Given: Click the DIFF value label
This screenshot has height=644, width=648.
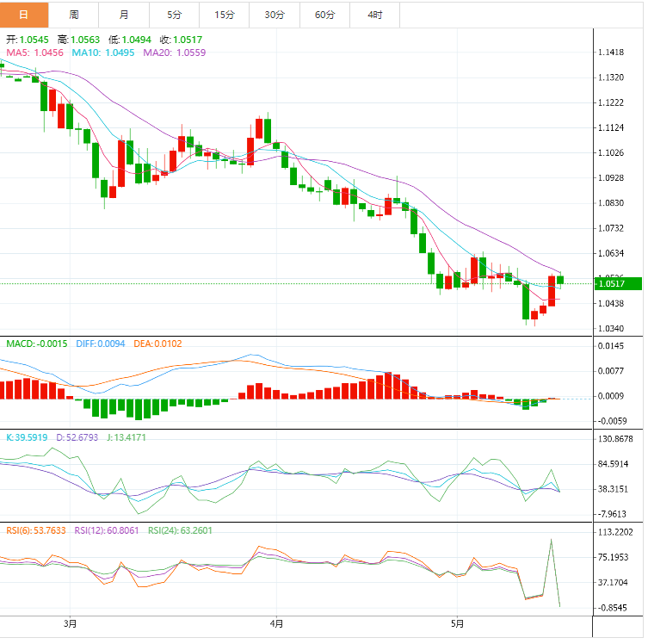Looking at the screenshot, I should (x=101, y=344).
